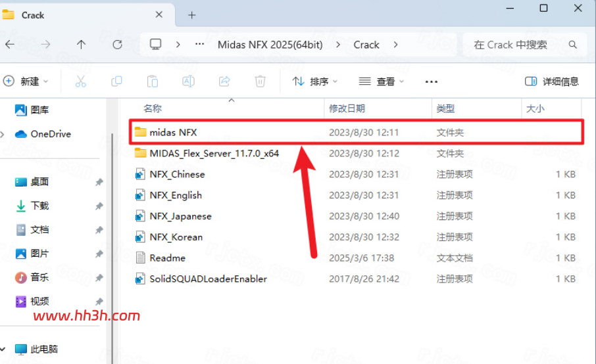Open the more options ellipsis menu
The image size is (596, 364).
click(432, 81)
